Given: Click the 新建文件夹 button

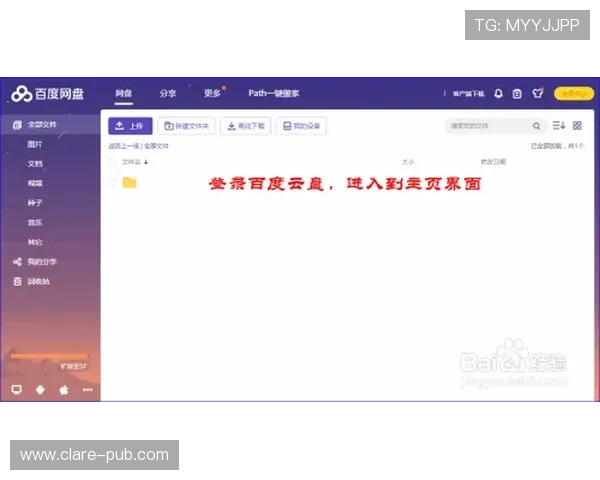Looking at the screenshot, I should coord(186,126).
